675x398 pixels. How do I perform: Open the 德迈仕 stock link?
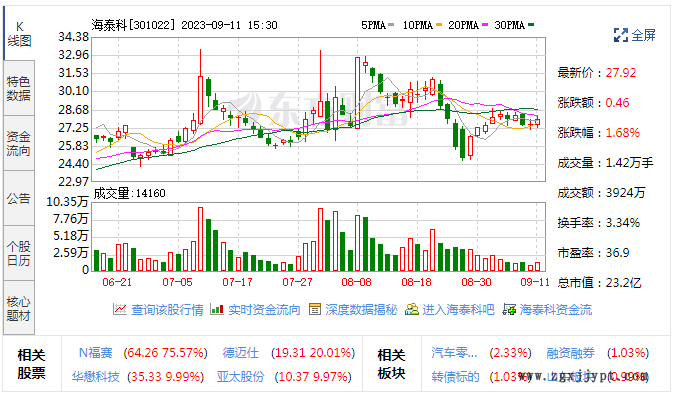click(241, 353)
